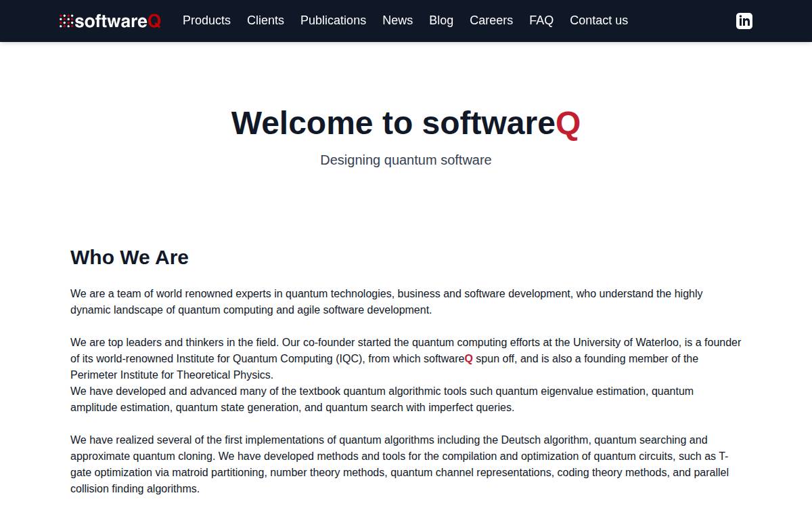Click the 'Designing quantum software' subtitle
Image resolution: width=812 pixels, height=508 pixels.
(406, 160)
